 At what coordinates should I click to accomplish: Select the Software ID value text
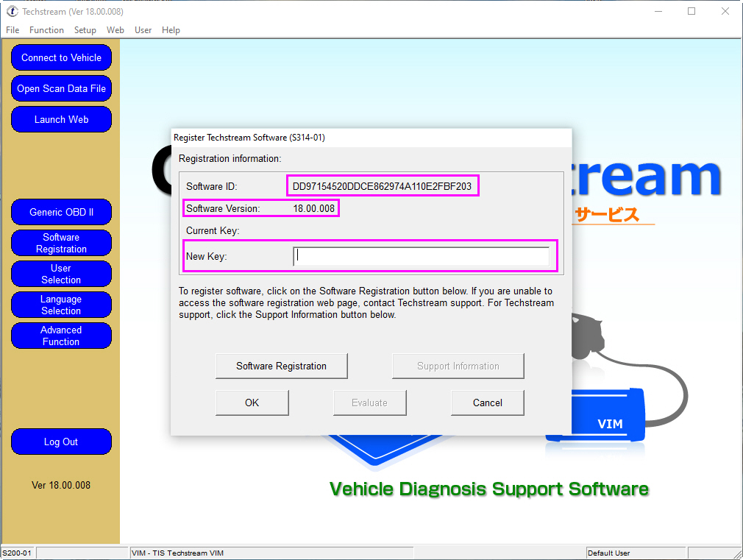click(x=382, y=186)
